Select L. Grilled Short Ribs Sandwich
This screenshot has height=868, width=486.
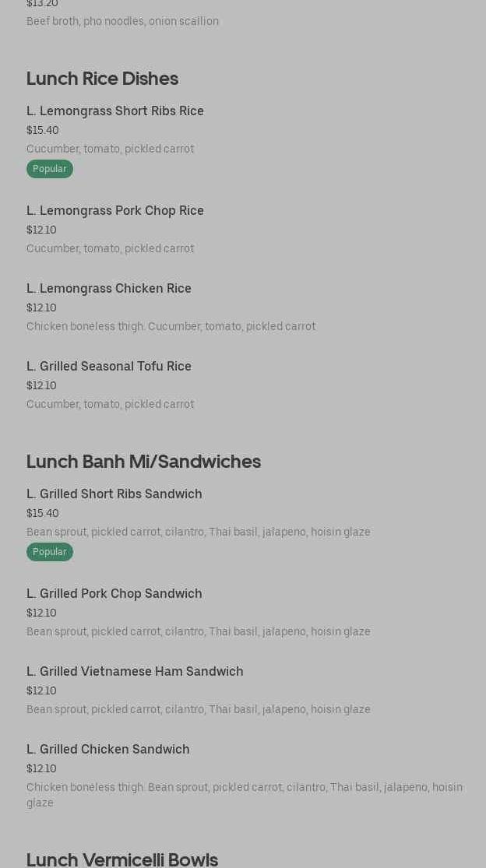point(114,494)
